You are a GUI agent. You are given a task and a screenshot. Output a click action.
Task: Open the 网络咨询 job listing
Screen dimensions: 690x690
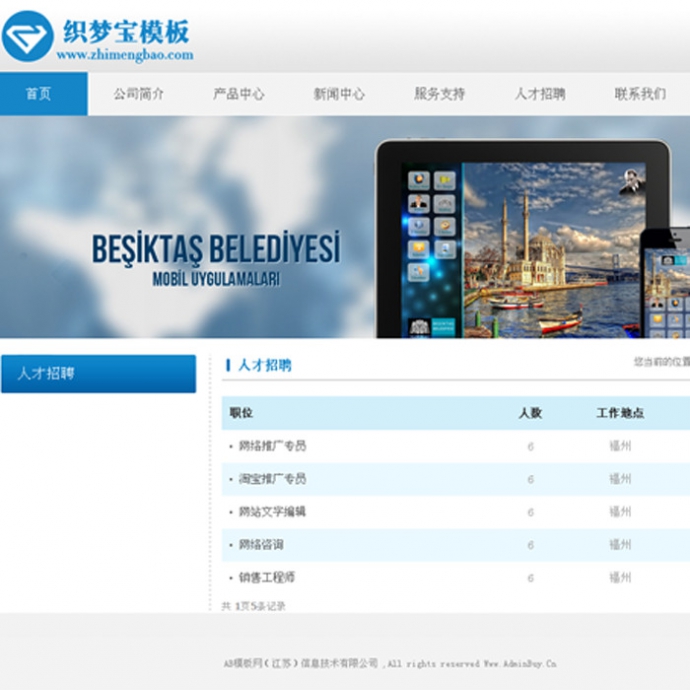coord(261,545)
